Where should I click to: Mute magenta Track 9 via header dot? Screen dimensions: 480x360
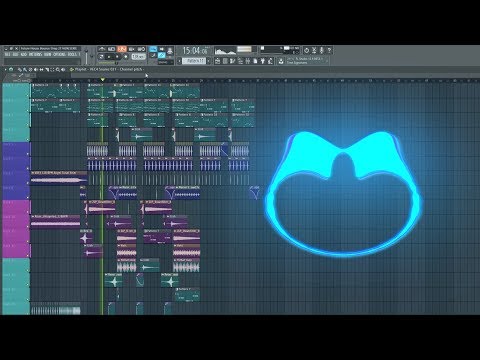28,212
